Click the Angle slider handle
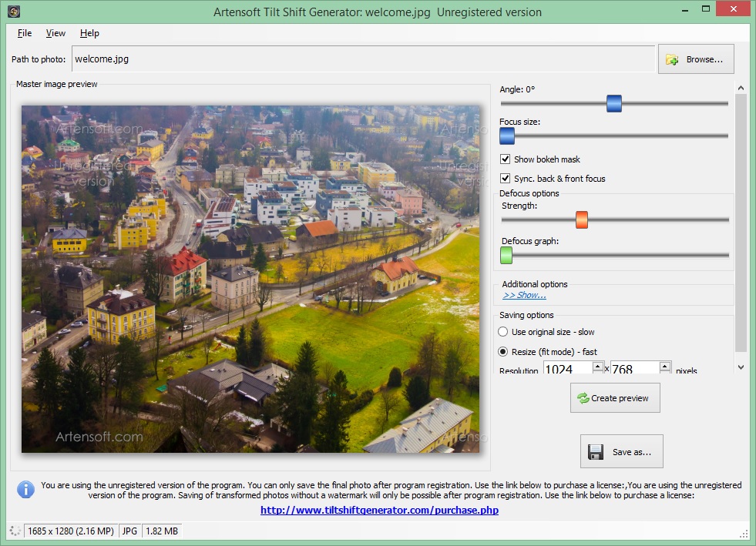The image size is (756, 546). coord(613,102)
